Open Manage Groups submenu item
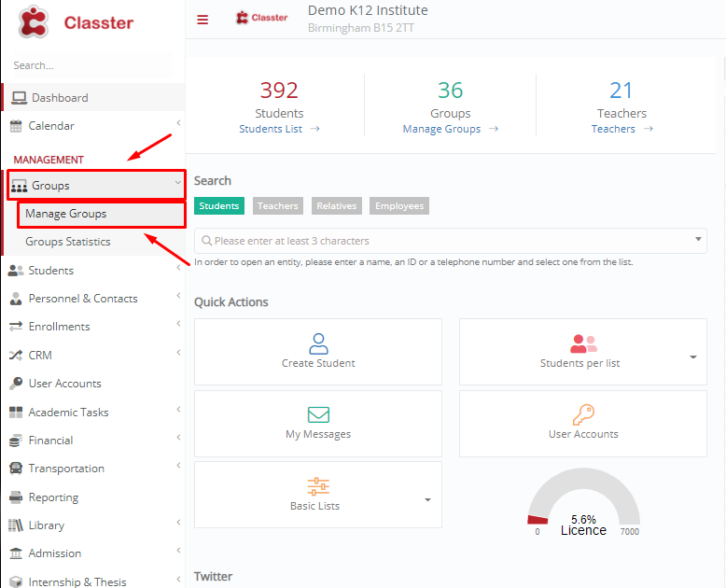Viewport: 726px width, 588px height. pos(102,214)
